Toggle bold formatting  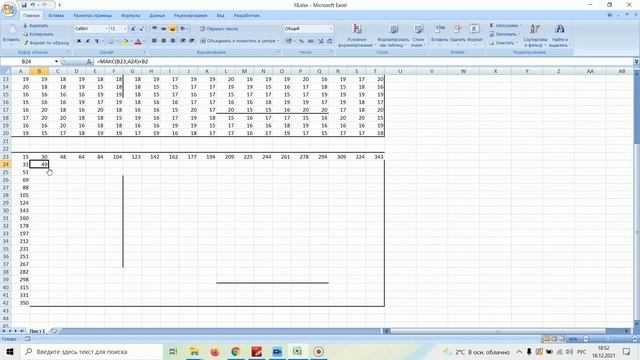tap(79, 41)
